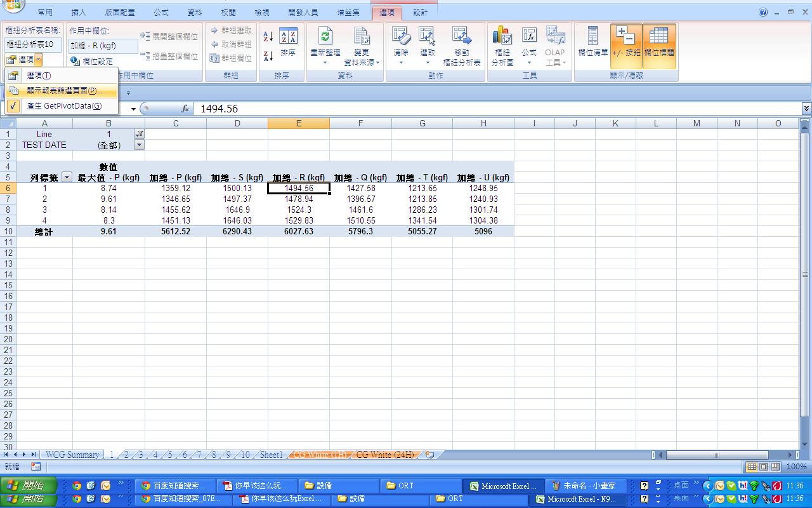
Task: Open the 選取 select tool
Action: [428, 46]
